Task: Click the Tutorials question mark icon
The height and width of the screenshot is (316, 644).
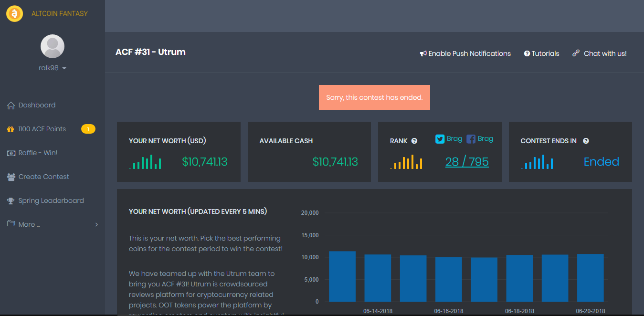Action: pyautogui.click(x=527, y=54)
